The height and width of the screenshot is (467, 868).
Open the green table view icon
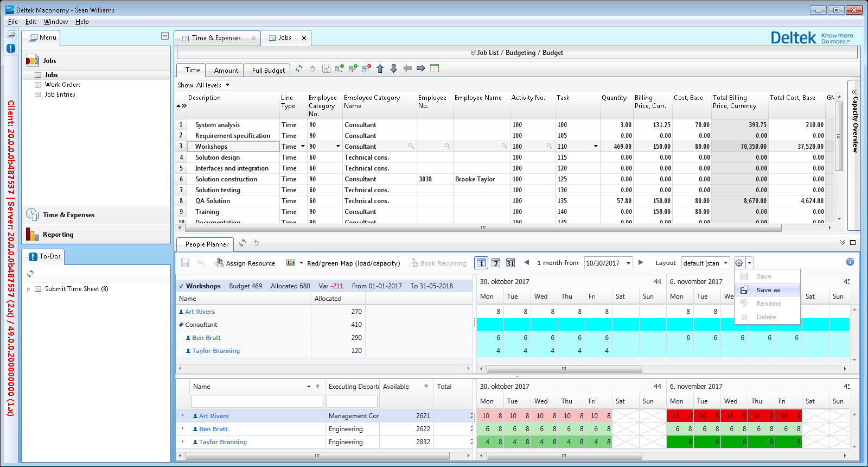pos(435,69)
